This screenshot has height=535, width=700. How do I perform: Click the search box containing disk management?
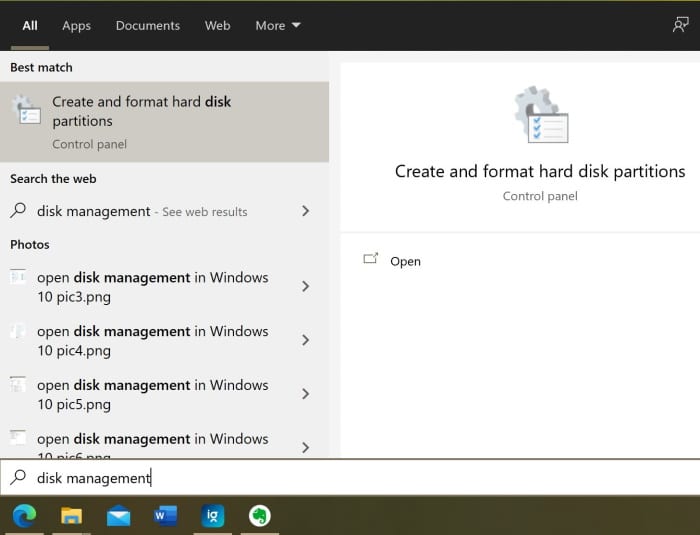(x=350, y=478)
